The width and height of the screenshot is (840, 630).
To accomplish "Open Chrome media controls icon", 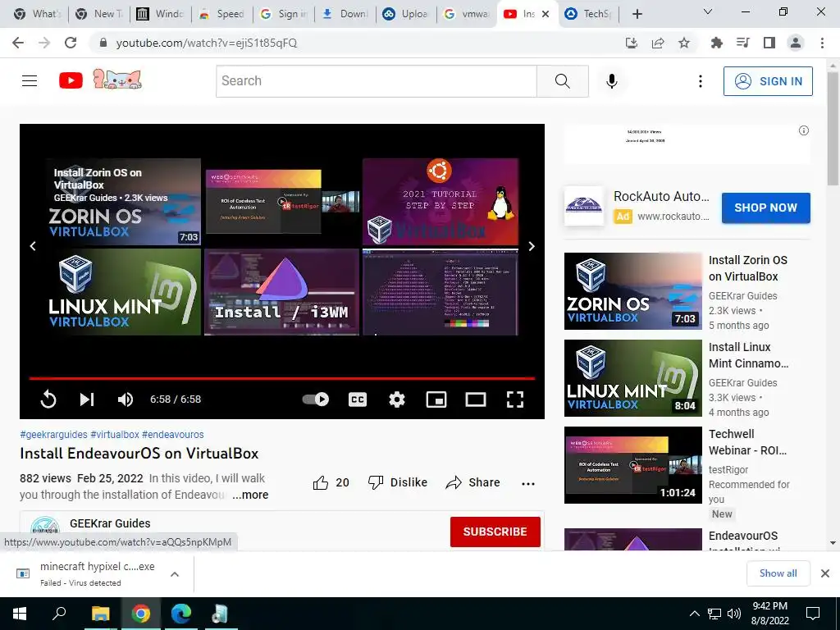I will click(x=743, y=43).
